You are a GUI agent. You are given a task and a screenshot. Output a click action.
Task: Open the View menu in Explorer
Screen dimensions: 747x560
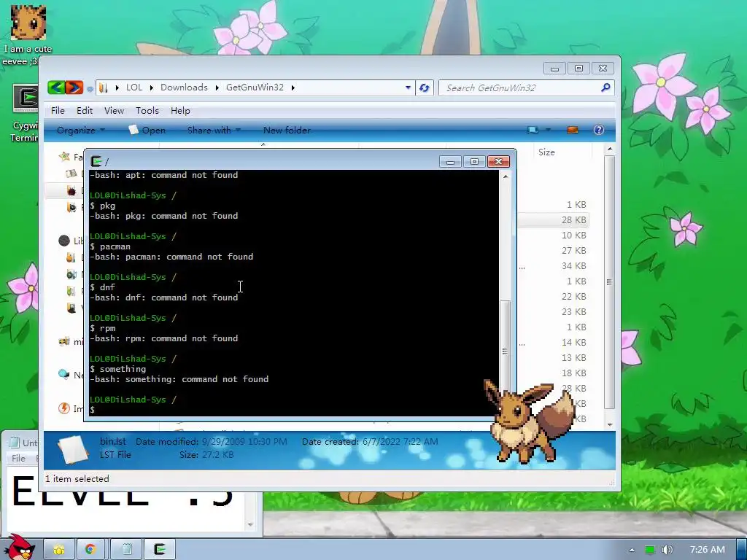tap(114, 111)
